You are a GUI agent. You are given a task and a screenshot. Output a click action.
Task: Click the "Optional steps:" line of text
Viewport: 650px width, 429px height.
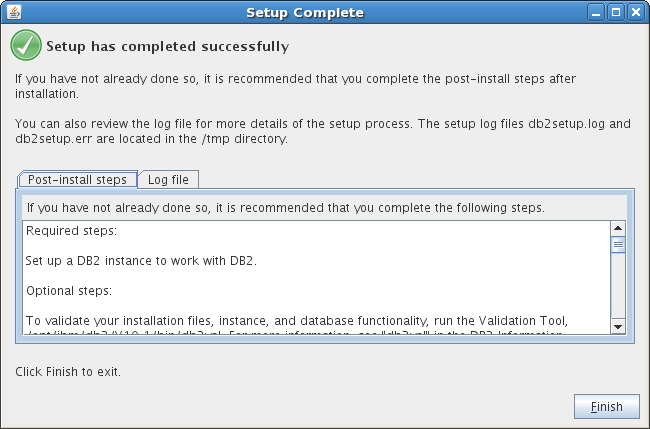69,291
